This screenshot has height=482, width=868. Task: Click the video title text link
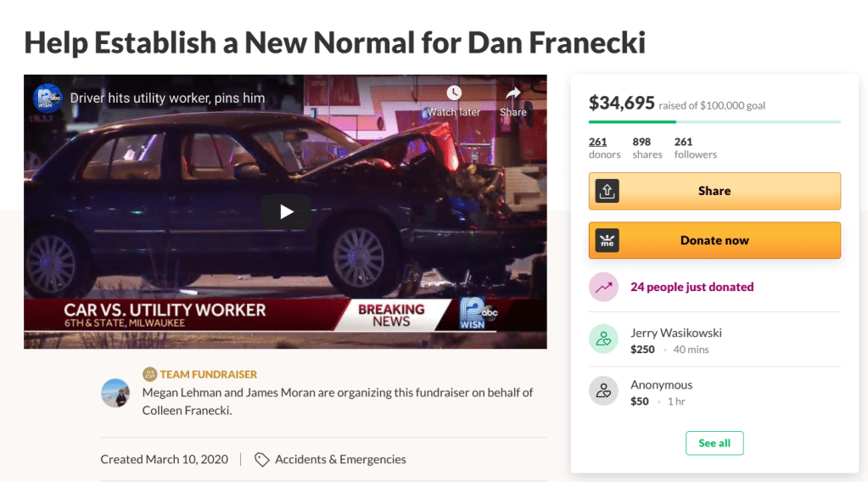coord(167,98)
